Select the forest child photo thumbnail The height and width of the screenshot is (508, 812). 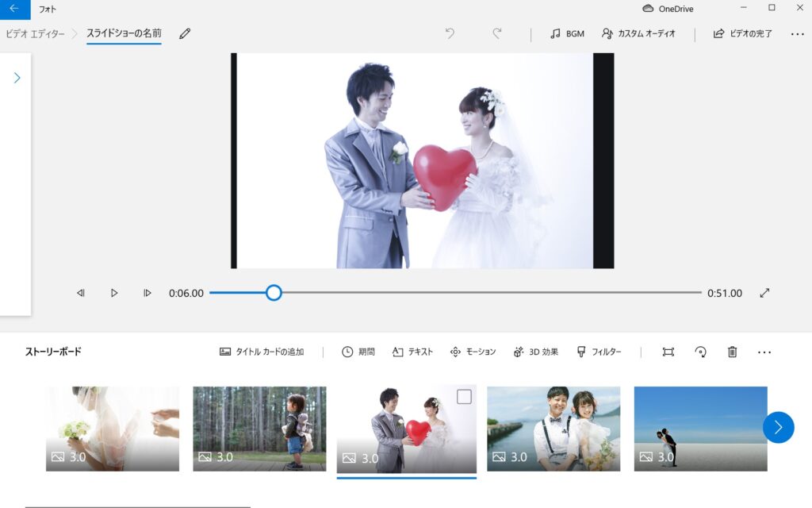259,429
